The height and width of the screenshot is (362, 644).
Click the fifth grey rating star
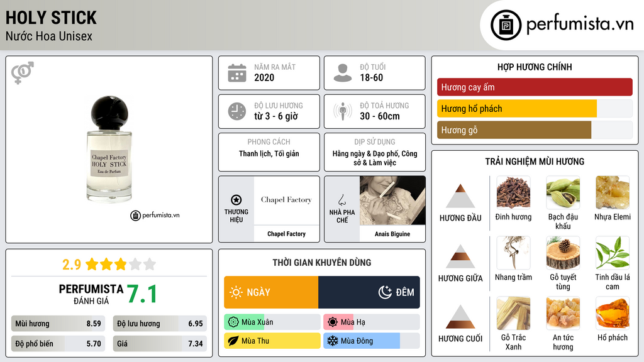click(150, 264)
